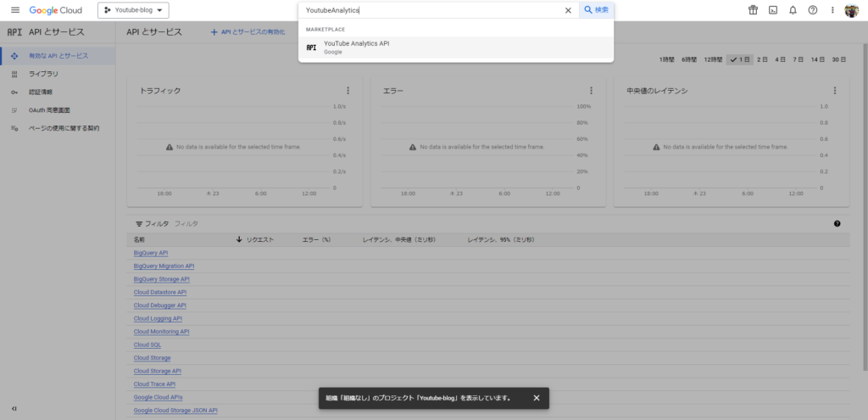
Task: Open the help question mark menu
Action: point(813,10)
